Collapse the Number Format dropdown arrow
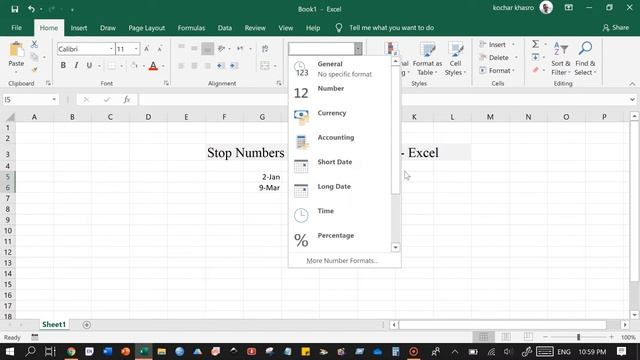This screenshot has height=360, width=640. pos(358,49)
